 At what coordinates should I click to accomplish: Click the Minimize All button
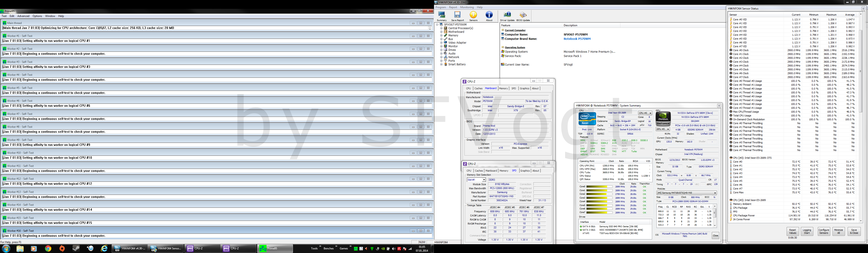pyautogui.click(x=838, y=232)
